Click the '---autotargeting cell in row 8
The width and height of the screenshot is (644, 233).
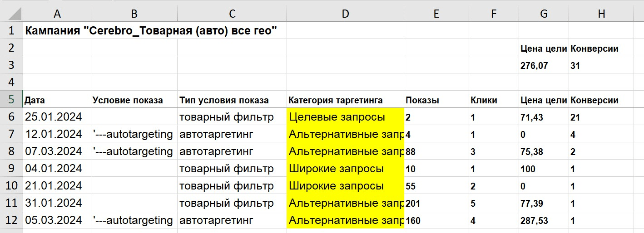point(133,151)
